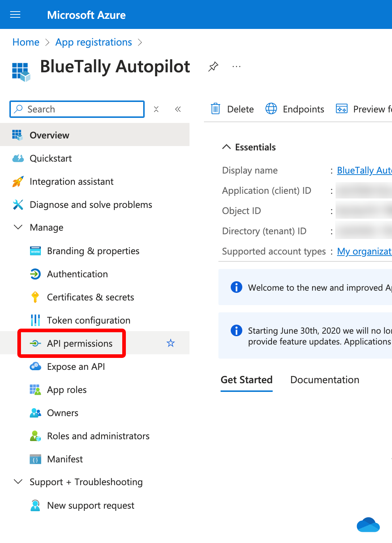Viewport: 392px width, 543px height.
Task: Open the My organization account types link
Action: (x=365, y=251)
